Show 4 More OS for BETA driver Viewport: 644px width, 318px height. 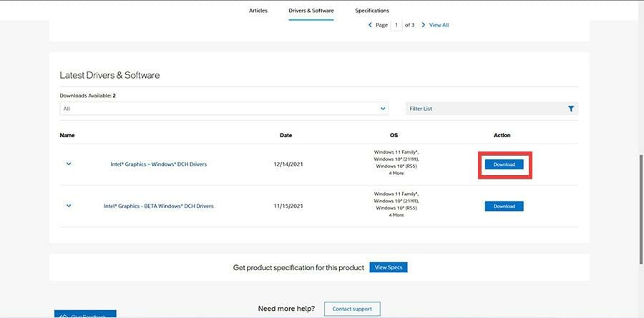point(396,215)
